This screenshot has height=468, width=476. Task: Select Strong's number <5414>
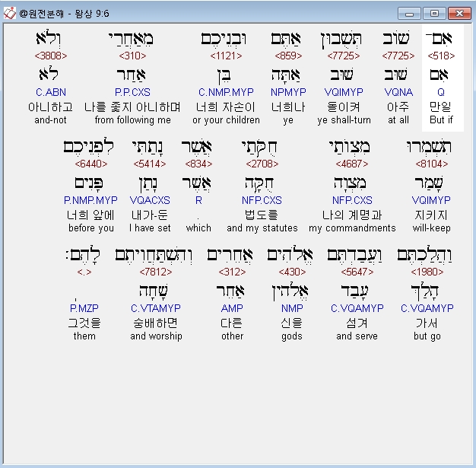(150, 164)
